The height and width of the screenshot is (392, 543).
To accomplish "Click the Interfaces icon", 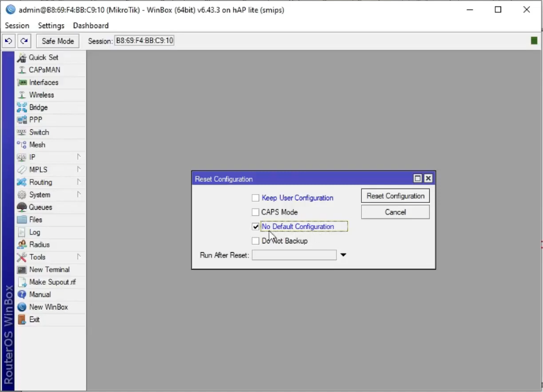I will 22,82.
